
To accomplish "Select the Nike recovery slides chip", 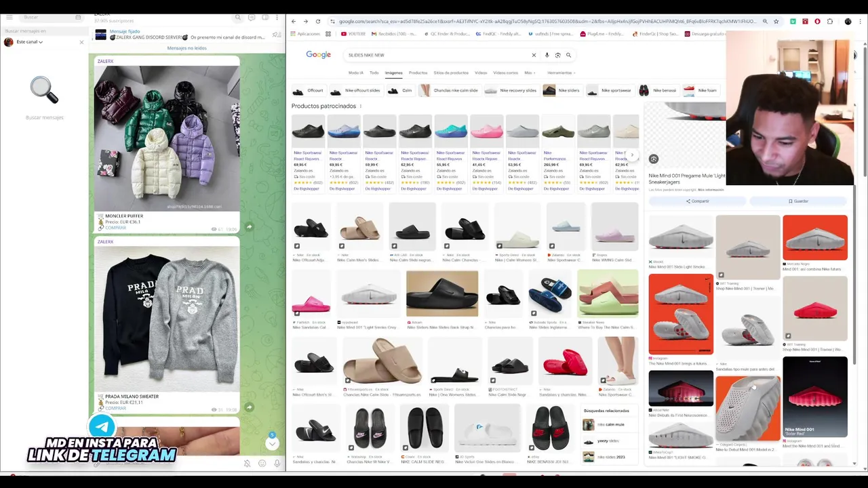I will coord(511,90).
